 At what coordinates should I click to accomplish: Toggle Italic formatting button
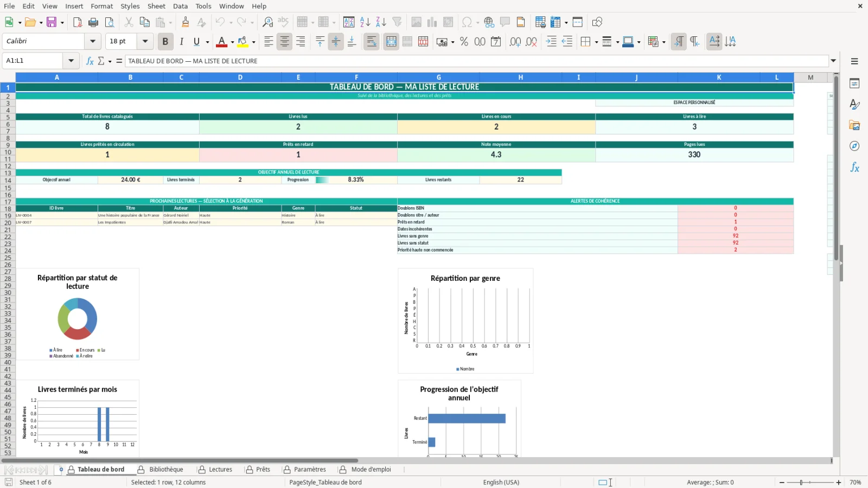coord(181,41)
